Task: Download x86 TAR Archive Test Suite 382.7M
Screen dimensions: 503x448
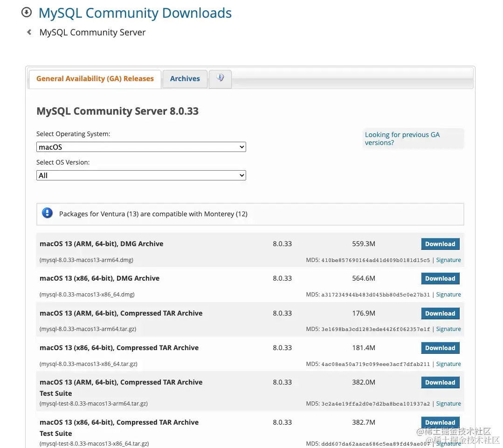Action: tap(440, 422)
